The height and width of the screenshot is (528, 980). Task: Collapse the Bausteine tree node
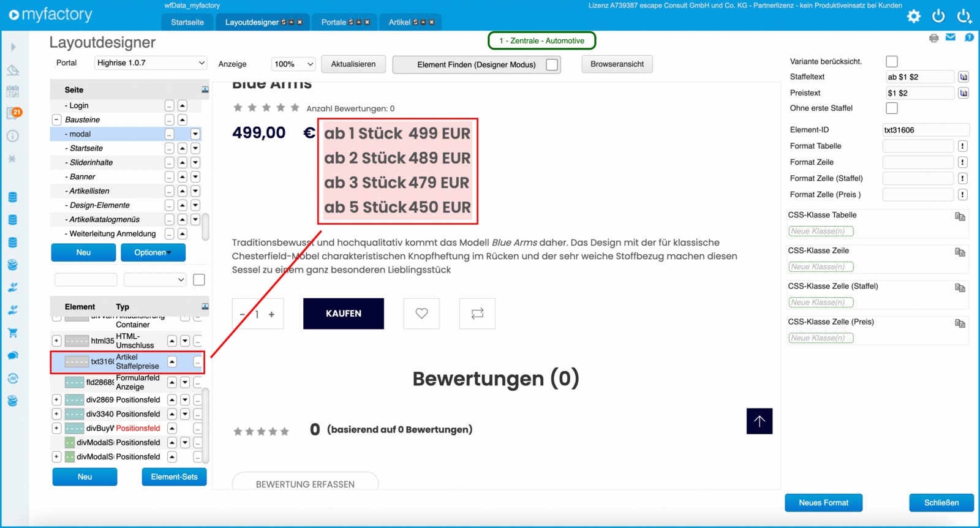click(x=56, y=120)
